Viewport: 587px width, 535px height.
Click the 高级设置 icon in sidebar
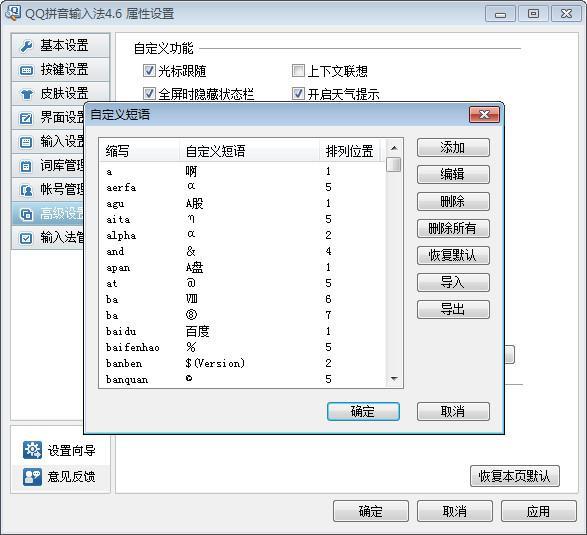(26, 214)
